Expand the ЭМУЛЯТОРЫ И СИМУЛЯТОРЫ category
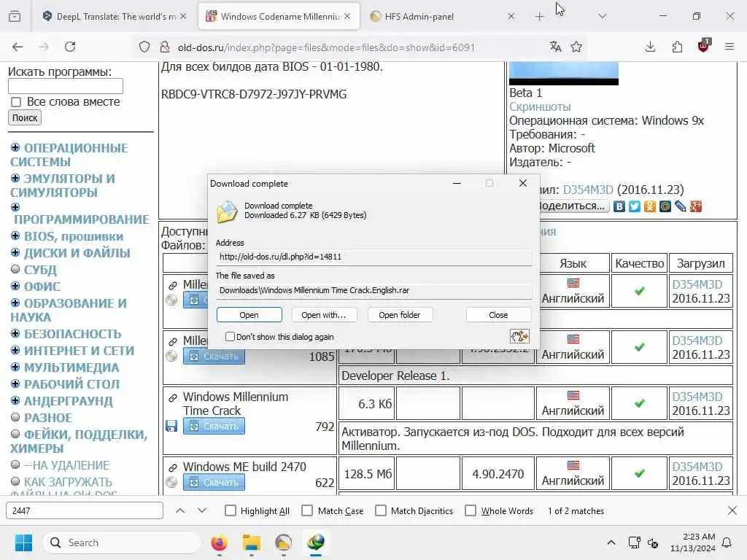 [x=15, y=178]
